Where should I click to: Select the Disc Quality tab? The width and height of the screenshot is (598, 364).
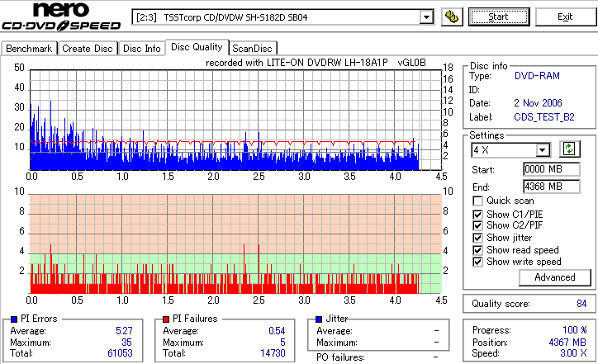pos(197,47)
